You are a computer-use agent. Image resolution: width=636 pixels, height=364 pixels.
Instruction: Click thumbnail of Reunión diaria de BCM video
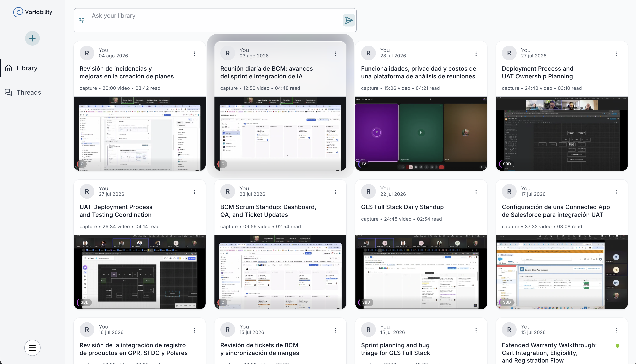[280, 134]
